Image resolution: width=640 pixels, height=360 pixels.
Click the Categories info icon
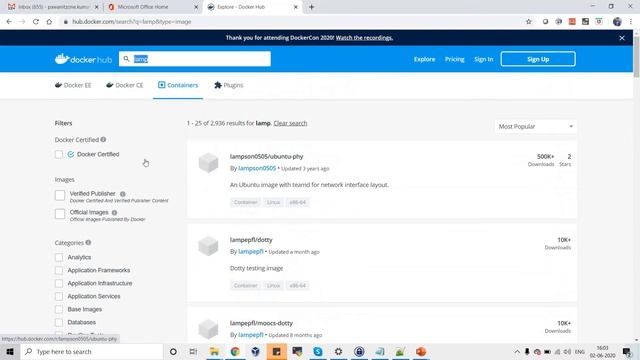pyautogui.click(x=88, y=242)
